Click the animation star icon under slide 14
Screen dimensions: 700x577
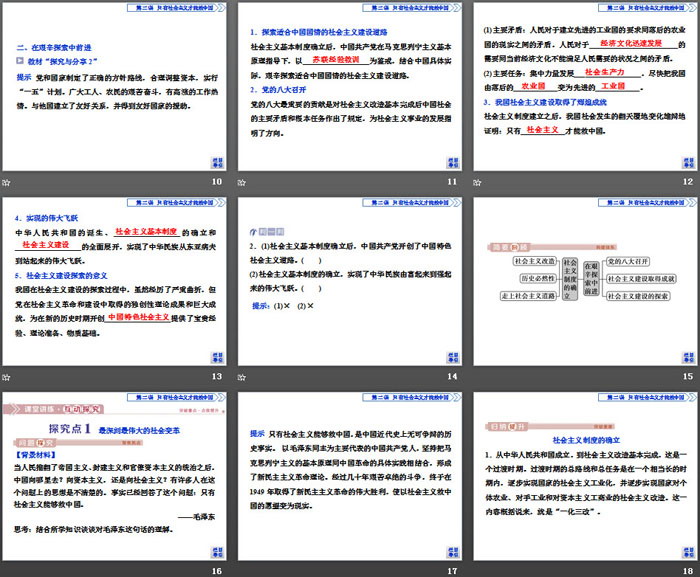coord(242,377)
